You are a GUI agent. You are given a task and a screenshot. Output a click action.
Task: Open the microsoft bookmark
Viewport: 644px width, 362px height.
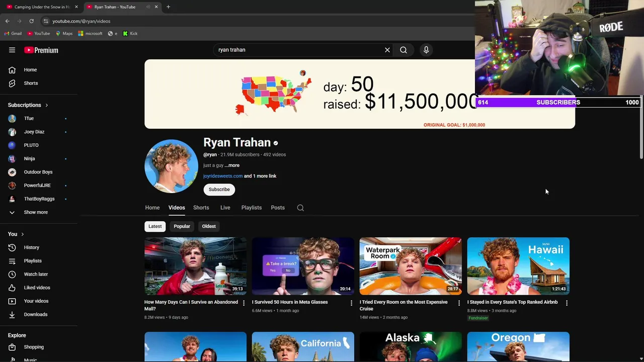coord(90,33)
